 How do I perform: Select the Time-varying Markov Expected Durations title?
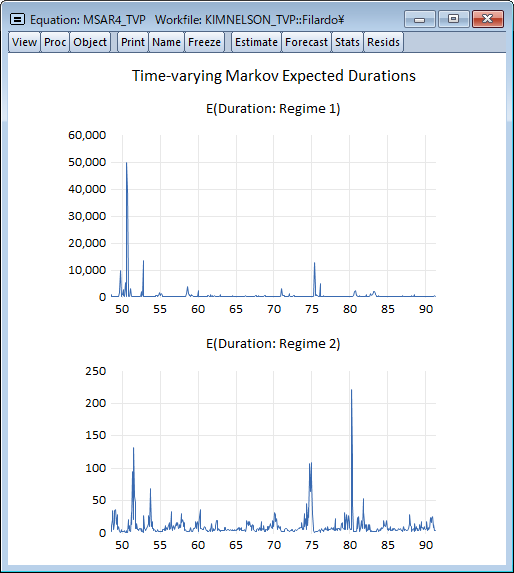pyautogui.click(x=274, y=76)
